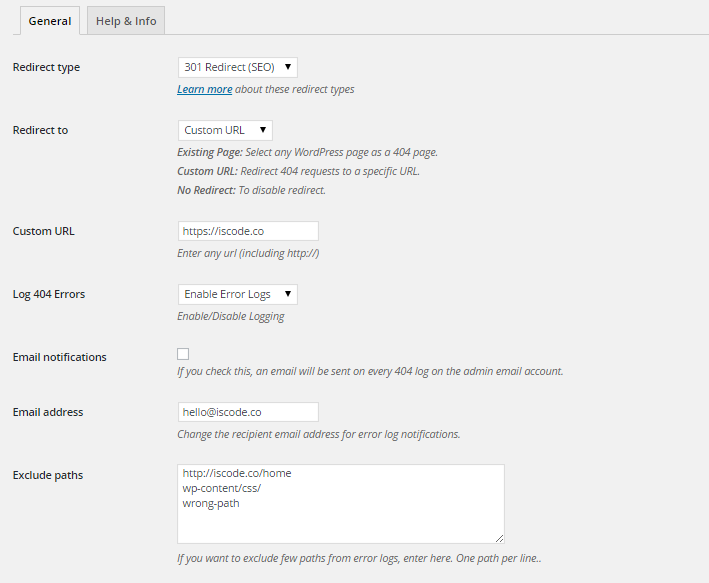Click the Redirect type label

46,67
